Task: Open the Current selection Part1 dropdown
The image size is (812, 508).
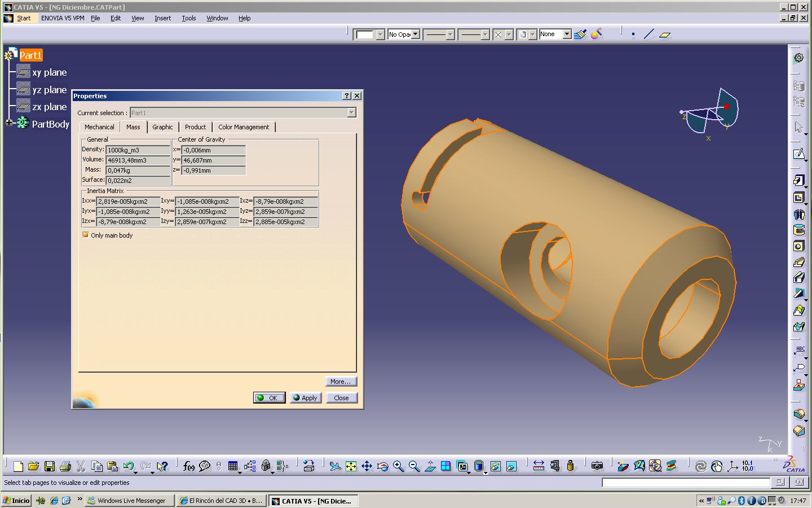Action: [352, 112]
